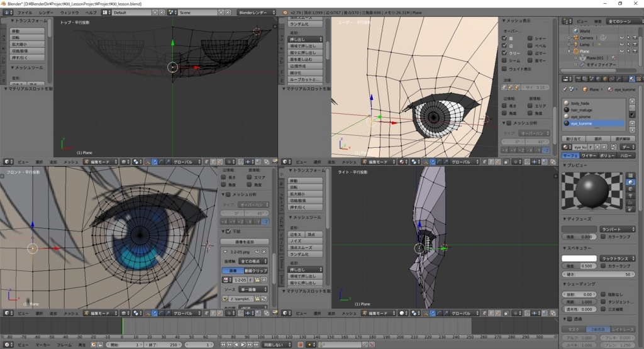Enable 陰影なし checkbox in shading panel
Image resolution: width=644 pixels, height=349 pixels.
(603, 294)
